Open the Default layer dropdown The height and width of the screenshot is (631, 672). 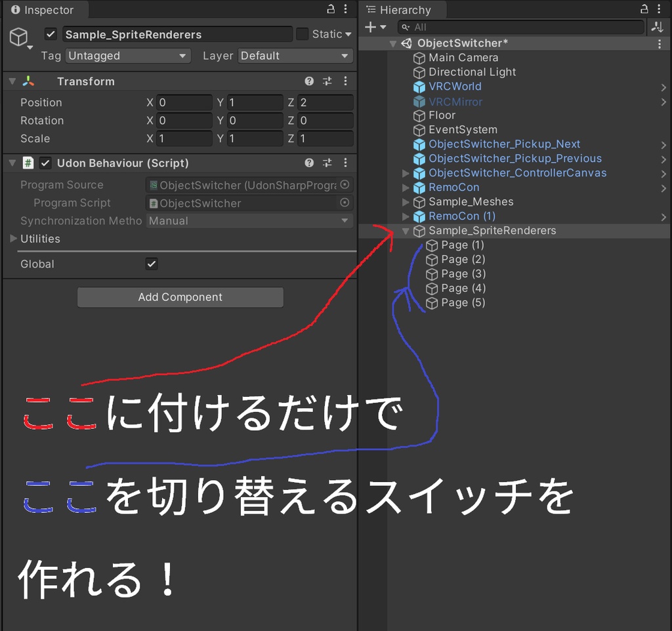[x=295, y=56]
